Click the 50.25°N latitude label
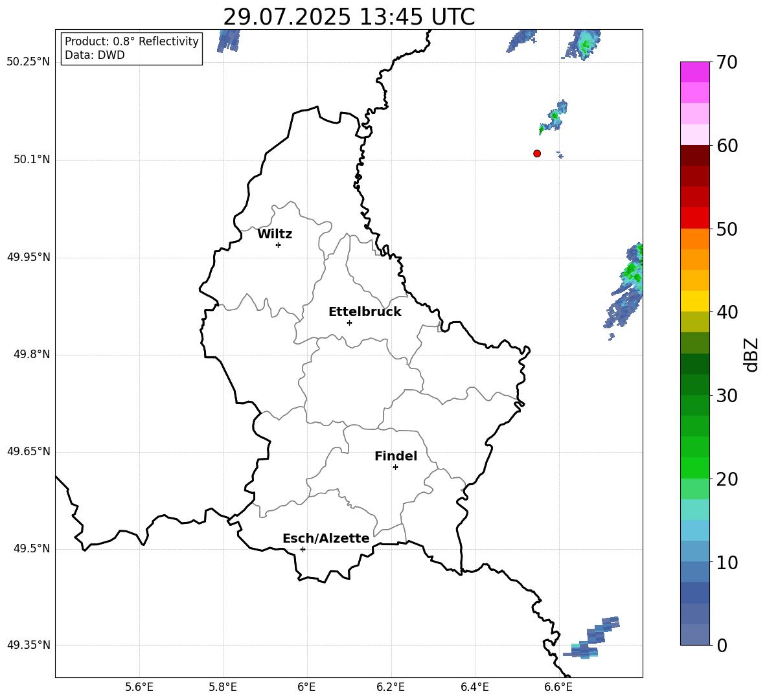Screen dimensions: 767x700 click(x=29, y=62)
